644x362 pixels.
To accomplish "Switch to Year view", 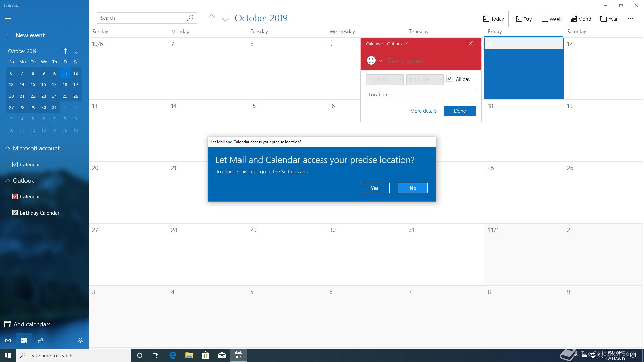I will 609,19.
